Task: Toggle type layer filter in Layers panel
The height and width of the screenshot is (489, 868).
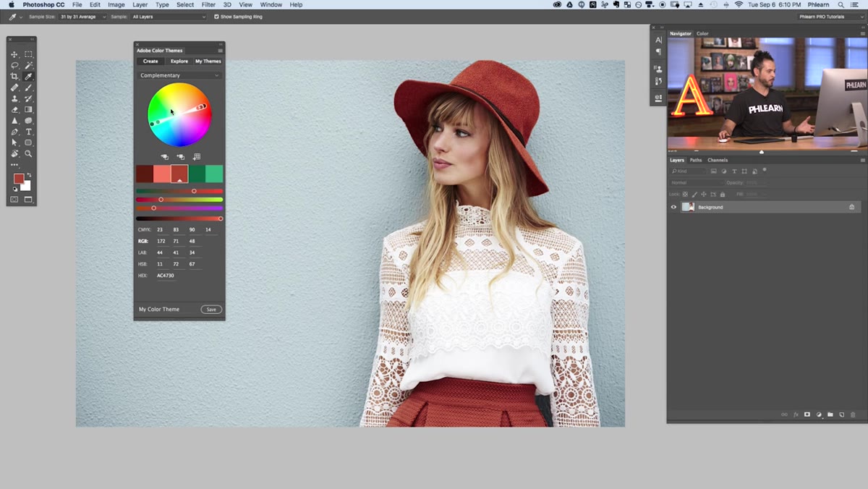Action: coord(733,171)
